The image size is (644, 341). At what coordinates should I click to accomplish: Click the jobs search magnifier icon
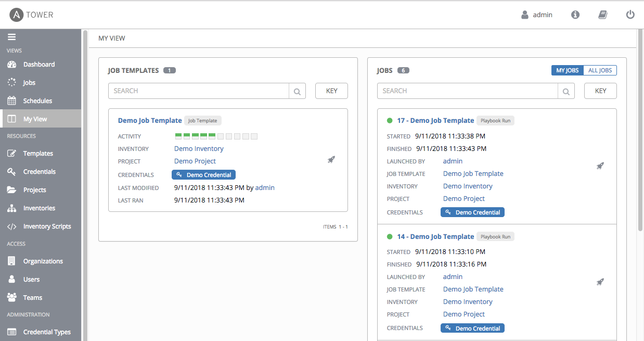tap(566, 91)
